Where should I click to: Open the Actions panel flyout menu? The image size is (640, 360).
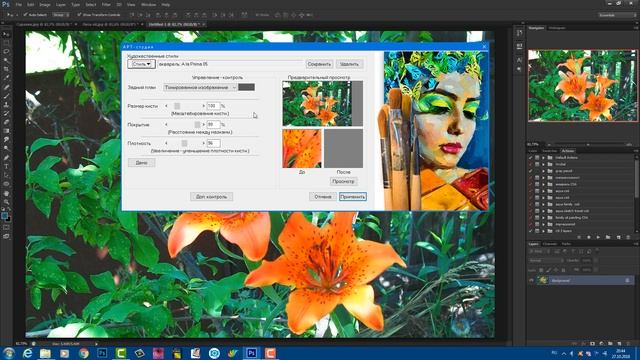click(636, 151)
